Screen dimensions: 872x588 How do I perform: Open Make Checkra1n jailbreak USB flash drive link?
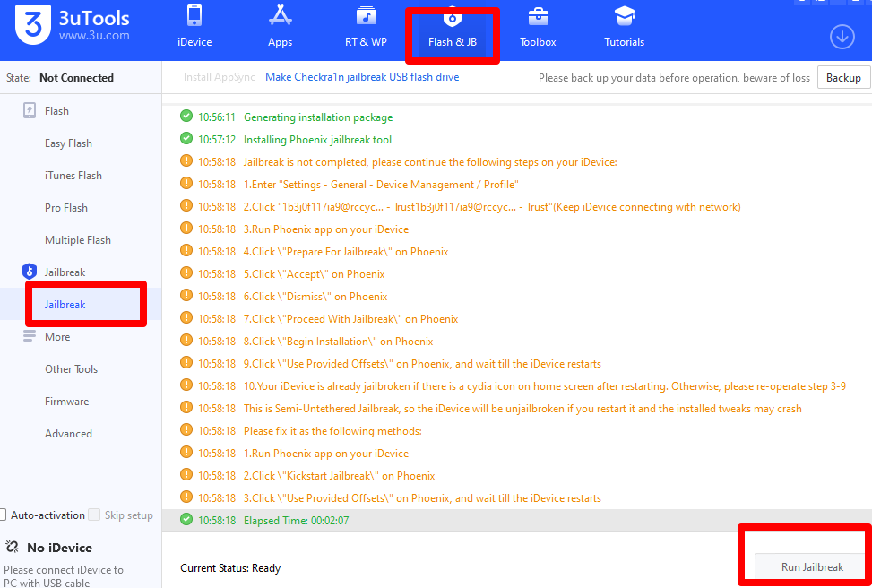pos(362,77)
